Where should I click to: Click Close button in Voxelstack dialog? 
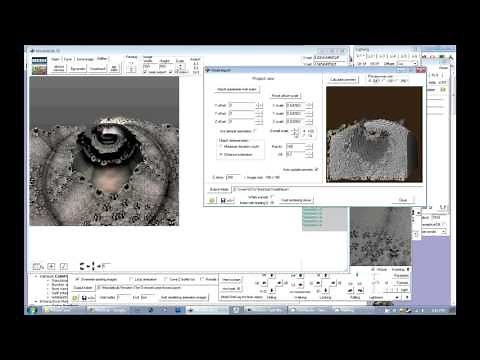[403, 200]
